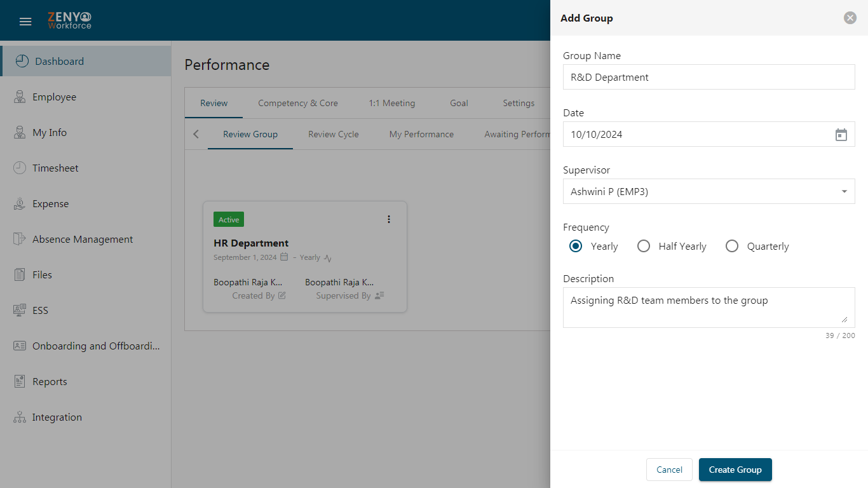The width and height of the screenshot is (868, 488).
Task: Click the Onboarding and Offboarding card icon
Action: (20, 346)
